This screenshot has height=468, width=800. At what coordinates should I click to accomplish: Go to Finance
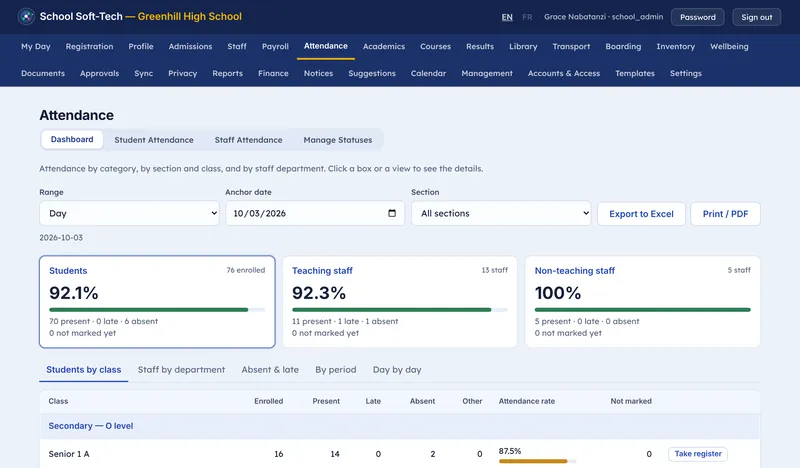[273, 73]
